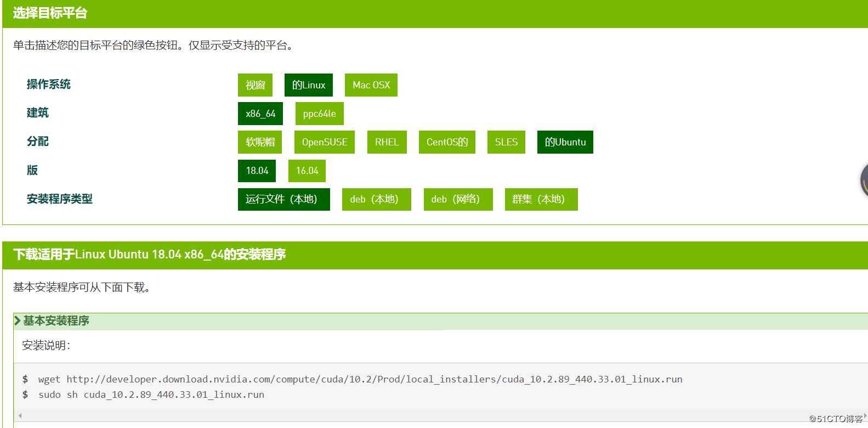Select the 的Linux operating system button
Image resolution: width=868 pixels, height=428 pixels.
309,85
